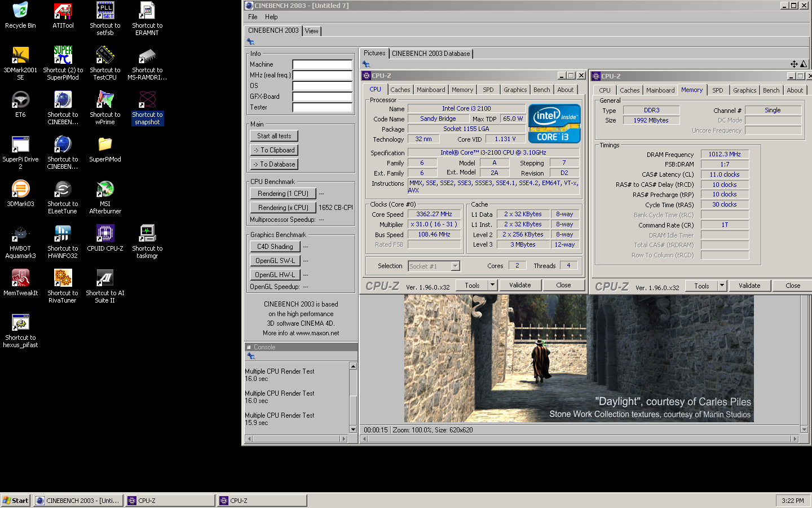The height and width of the screenshot is (508, 812).
Task: Click Validate in right CPU-Z window
Action: (749, 286)
